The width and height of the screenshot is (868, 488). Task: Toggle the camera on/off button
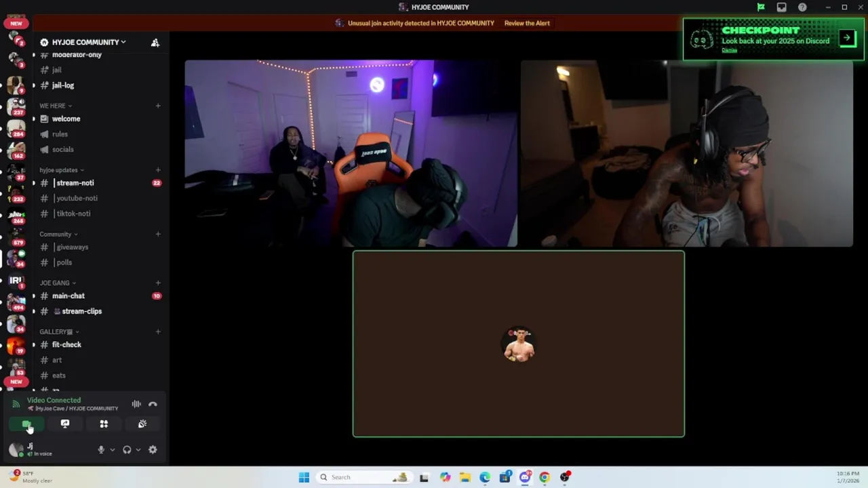26,424
